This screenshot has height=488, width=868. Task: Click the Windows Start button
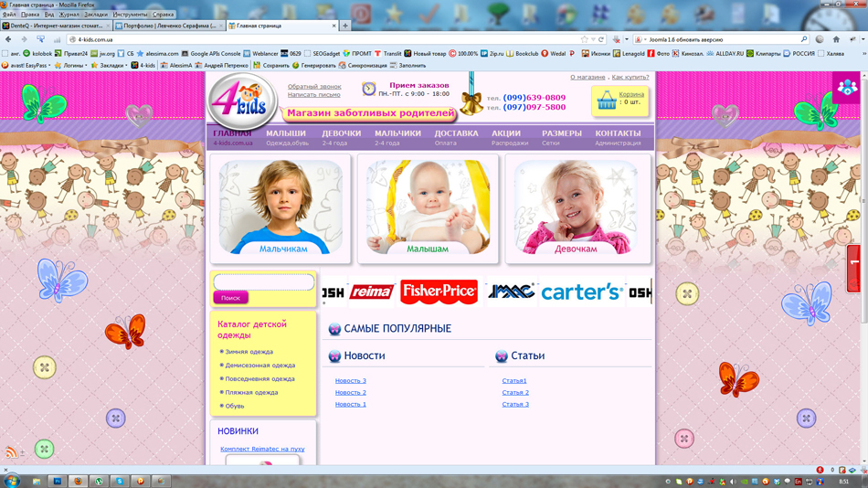coord(12,481)
